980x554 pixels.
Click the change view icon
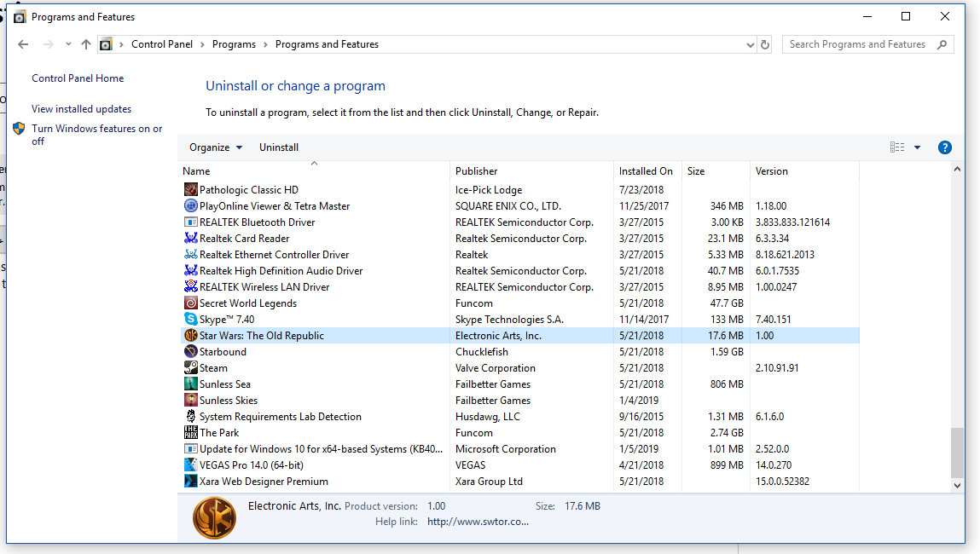click(x=897, y=147)
